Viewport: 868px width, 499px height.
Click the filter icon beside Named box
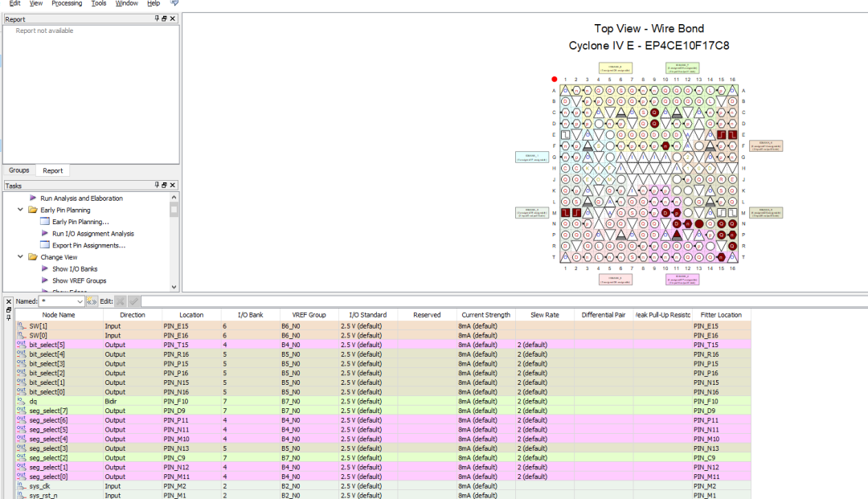pyautogui.click(x=92, y=301)
